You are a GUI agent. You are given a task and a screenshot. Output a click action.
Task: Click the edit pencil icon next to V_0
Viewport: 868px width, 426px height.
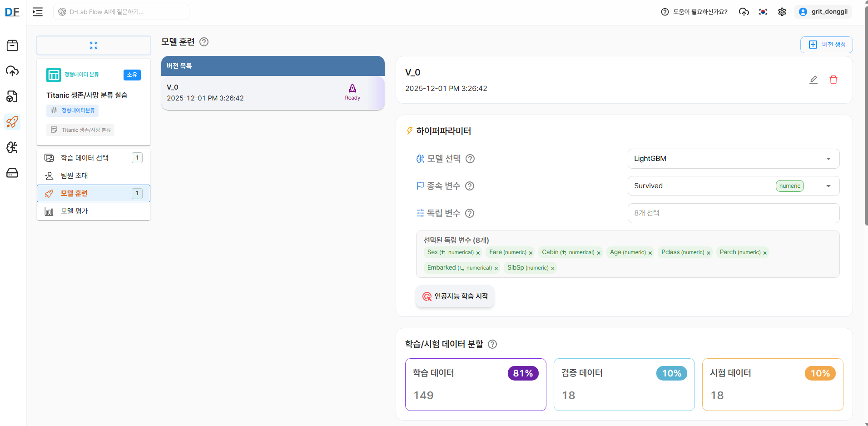click(813, 79)
